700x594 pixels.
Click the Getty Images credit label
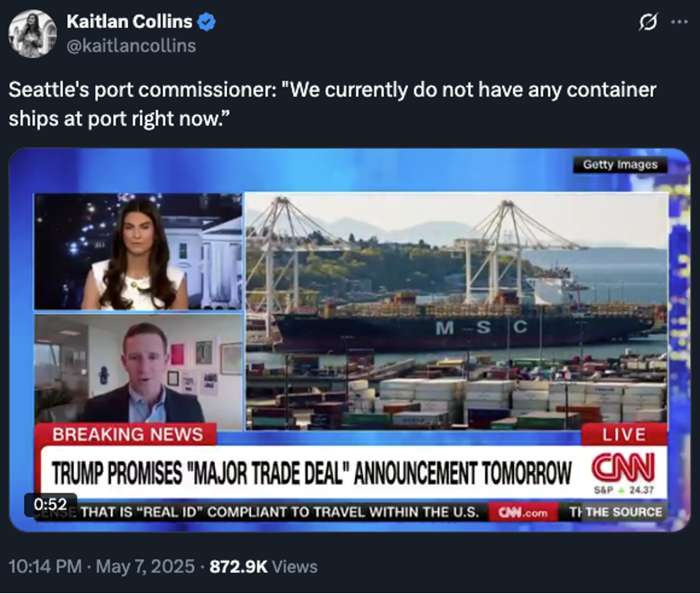click(620, 164)
